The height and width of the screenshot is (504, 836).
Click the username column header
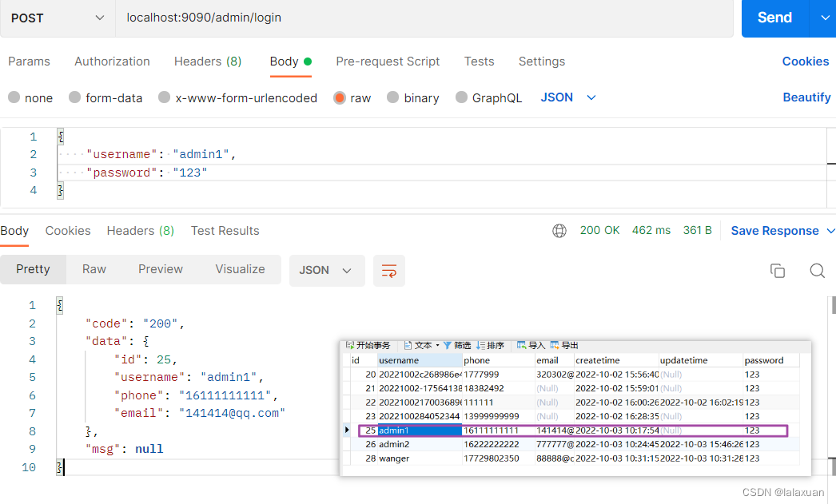420,360
